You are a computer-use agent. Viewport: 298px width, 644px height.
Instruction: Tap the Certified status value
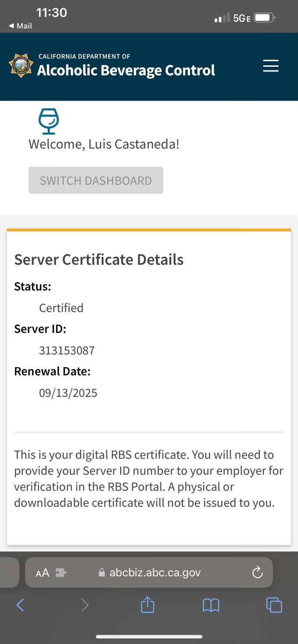61,308
